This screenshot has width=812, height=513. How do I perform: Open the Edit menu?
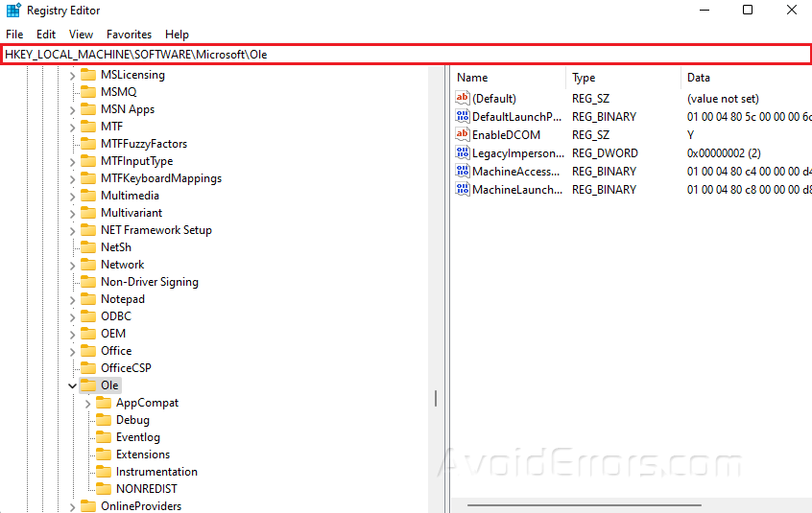click(x=46, y=35)
